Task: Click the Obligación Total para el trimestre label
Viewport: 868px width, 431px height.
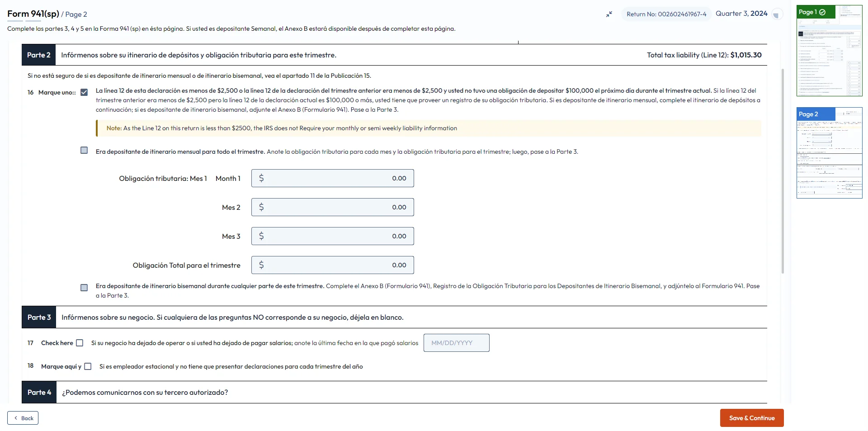Action: click(186, 265)
